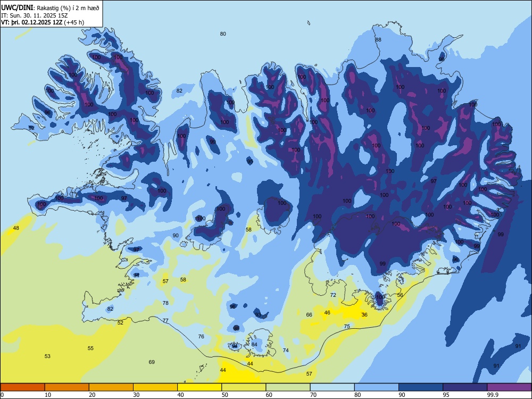The image size is (532, 399).
Task: Pick the 20–30 legend color block
Action: click(111, 387)
